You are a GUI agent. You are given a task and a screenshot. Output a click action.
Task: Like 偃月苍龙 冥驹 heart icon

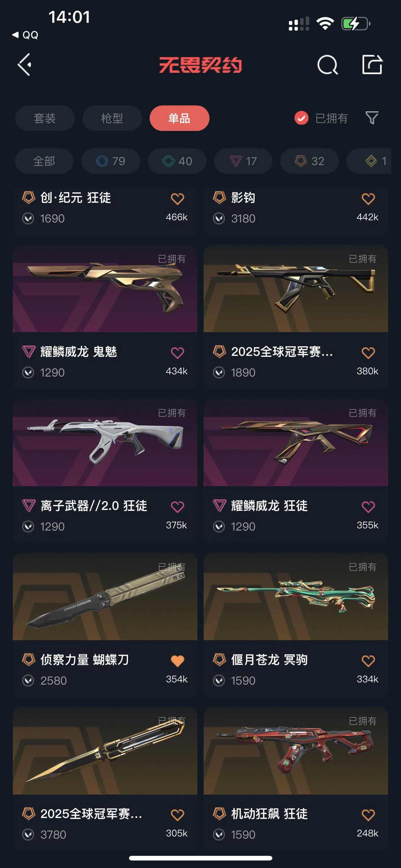(x=368, y=661)
